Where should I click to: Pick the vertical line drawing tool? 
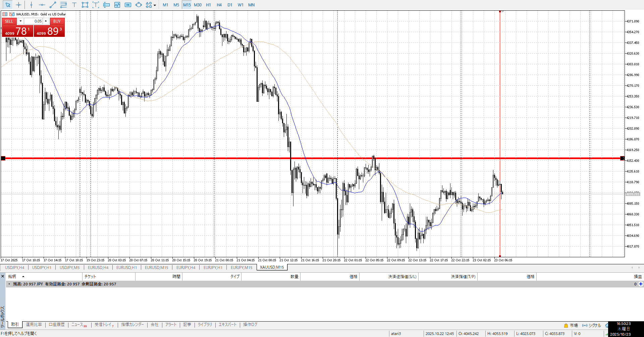tap(31, 5)
